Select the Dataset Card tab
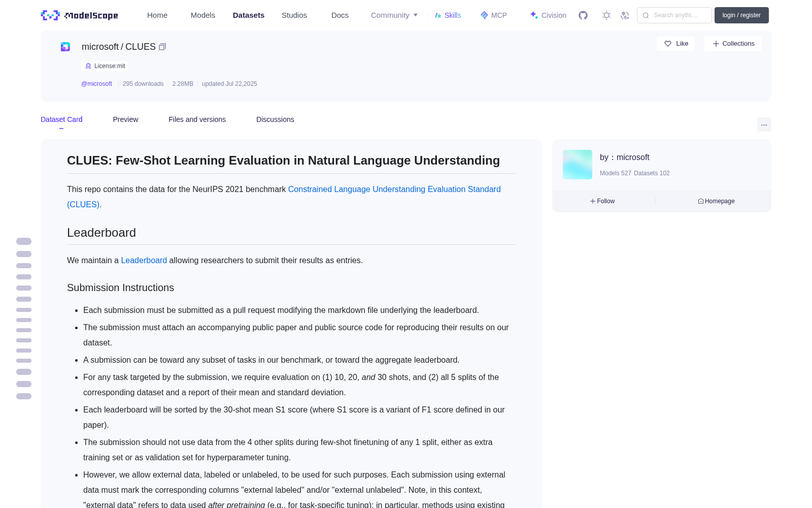Screen dimensions: 812x508 (x=61, y=119)
